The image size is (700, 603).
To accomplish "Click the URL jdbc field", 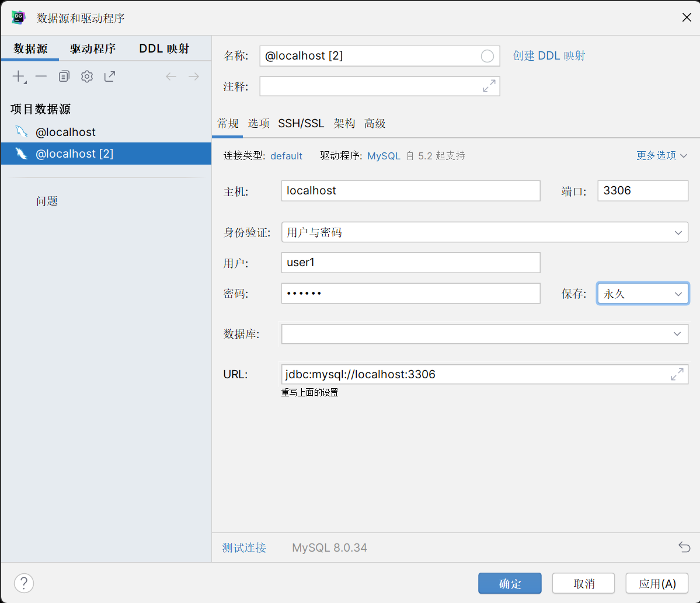I will point(485,375).
